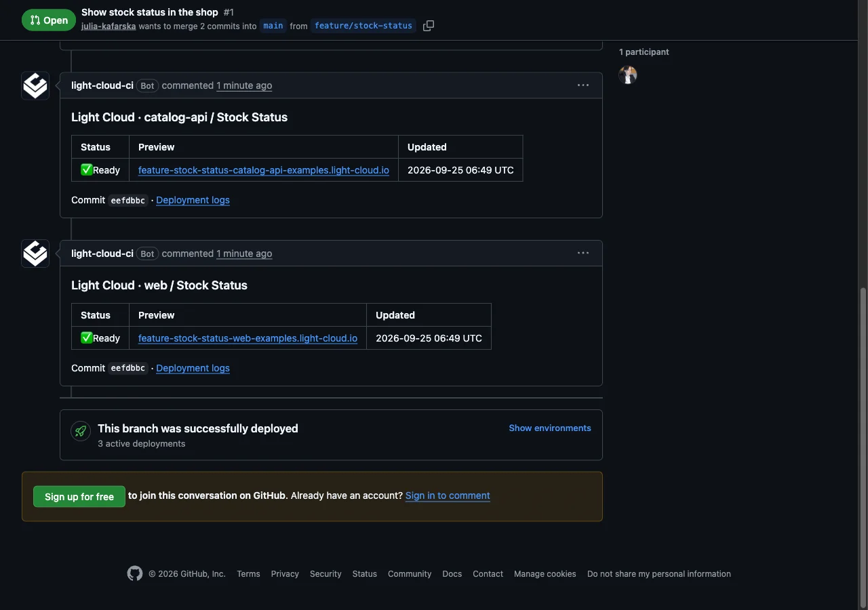Click Bot label on catalog-api comment
The image size is (868, 610).
coord(147,85)
